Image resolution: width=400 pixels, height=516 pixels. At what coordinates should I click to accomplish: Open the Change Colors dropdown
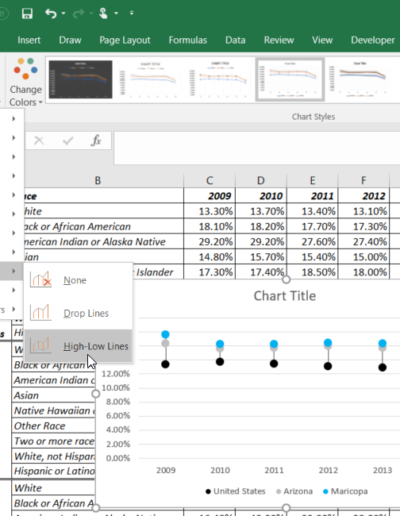tap(26, 82)
